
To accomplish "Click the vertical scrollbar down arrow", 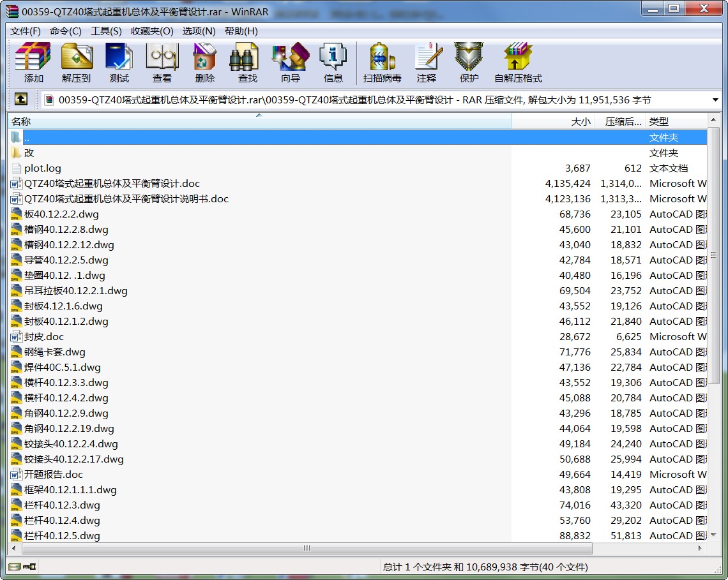I will click(714, 535).
